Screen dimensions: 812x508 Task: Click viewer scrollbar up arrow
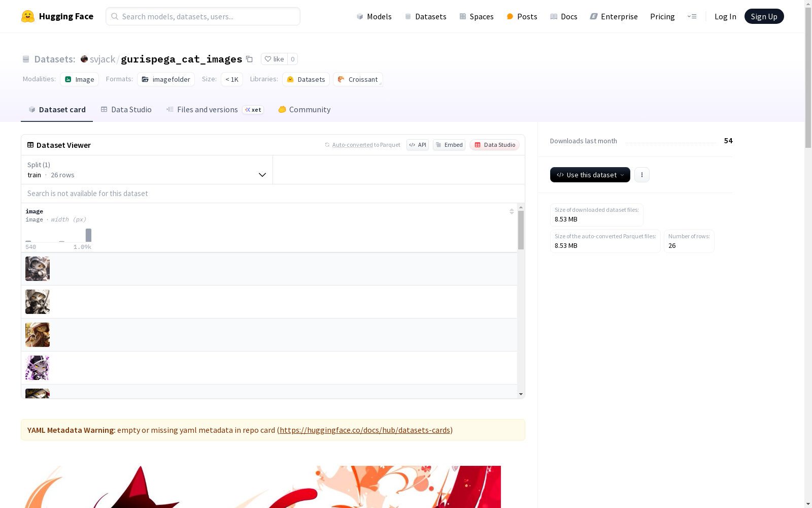(521, 207)
